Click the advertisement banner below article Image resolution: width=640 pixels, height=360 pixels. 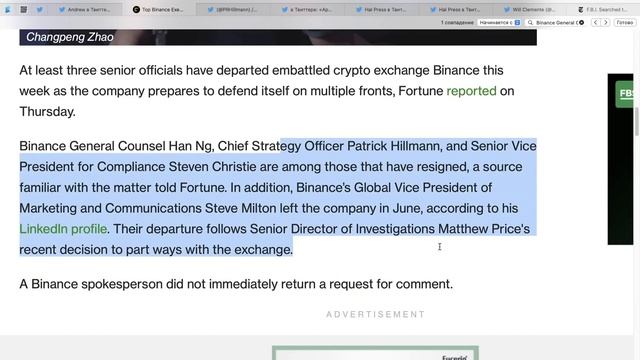[375, 353]
